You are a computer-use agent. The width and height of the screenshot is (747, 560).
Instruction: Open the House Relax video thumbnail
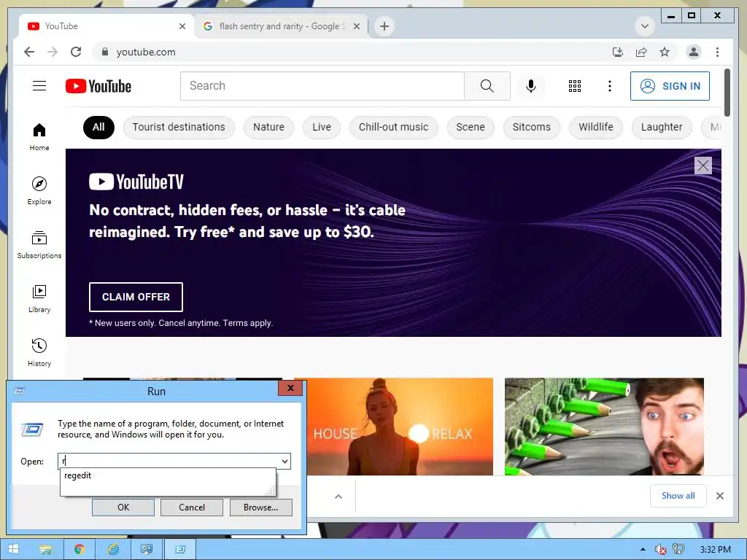click(x=399, y=426)
